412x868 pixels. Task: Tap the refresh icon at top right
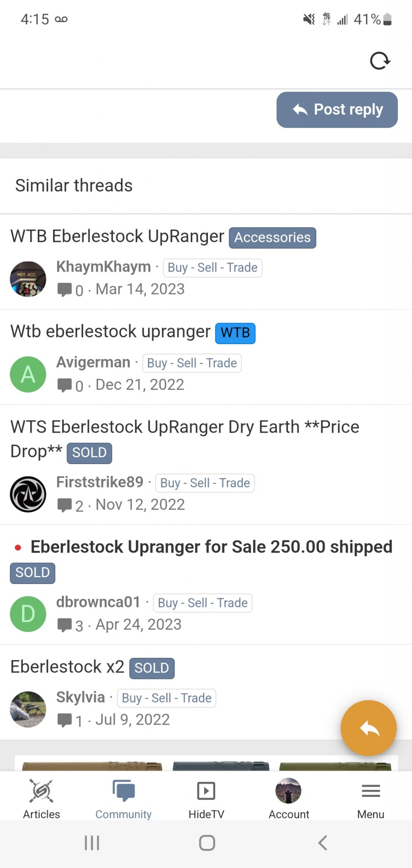[x=380, y=61]
